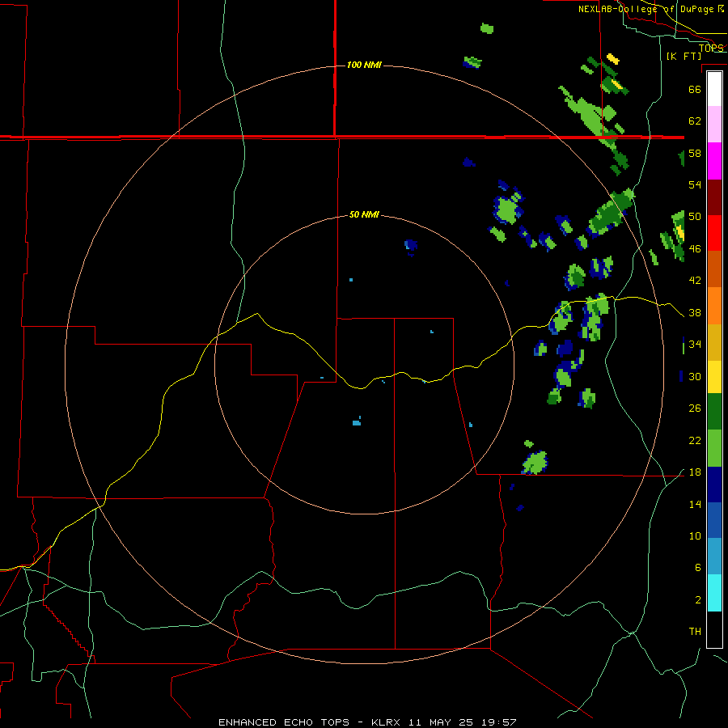Click the '100 NMI' range ring label
728x728 pixels.
pos(364,65)
